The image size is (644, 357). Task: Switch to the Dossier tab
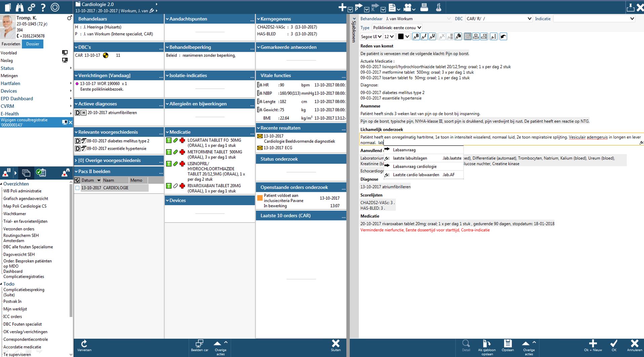33,44
